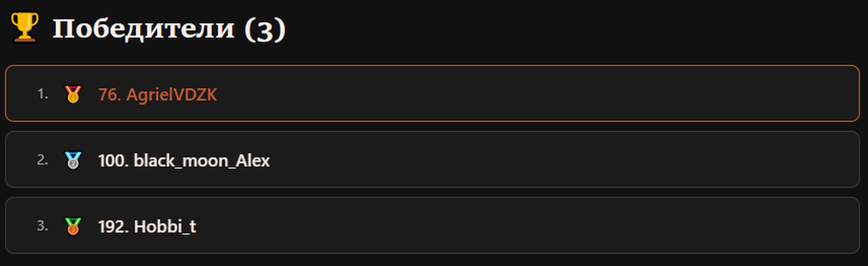
Task: Open the 100. black_moon_Alex winner entry
Action: click(x=184, y=160)
